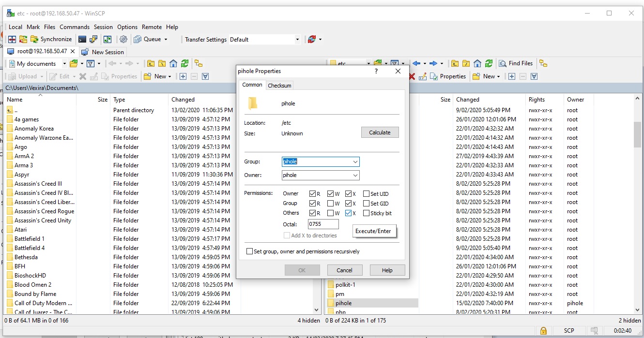Refresh the remote panel directory
The image size is (644, 338).
(489, 63)
